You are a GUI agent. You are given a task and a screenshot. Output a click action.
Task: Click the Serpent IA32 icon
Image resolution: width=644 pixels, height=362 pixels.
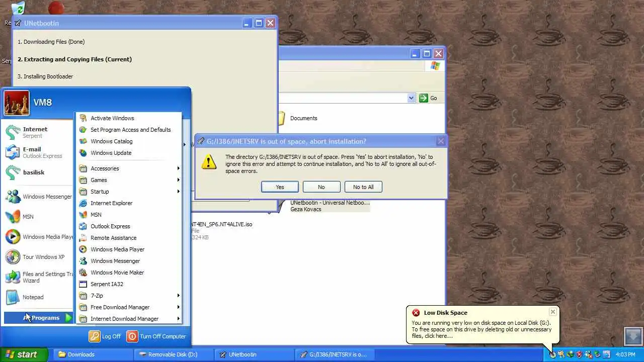coord(83,284)
